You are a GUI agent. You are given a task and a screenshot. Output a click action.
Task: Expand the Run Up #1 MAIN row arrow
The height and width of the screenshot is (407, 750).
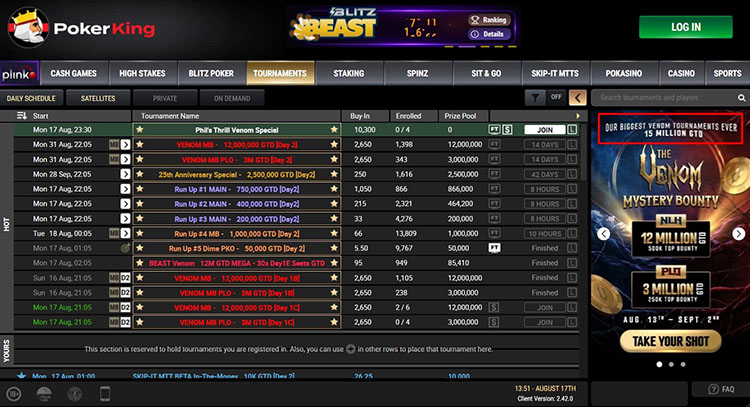125,189
